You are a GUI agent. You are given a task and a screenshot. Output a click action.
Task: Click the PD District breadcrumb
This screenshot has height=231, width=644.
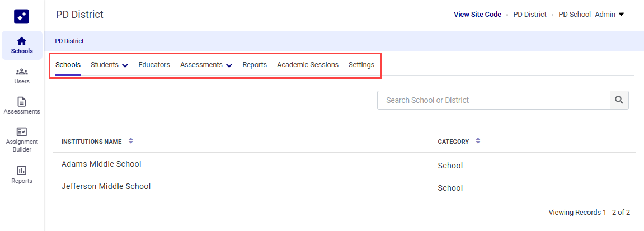(x=69, y=41)
